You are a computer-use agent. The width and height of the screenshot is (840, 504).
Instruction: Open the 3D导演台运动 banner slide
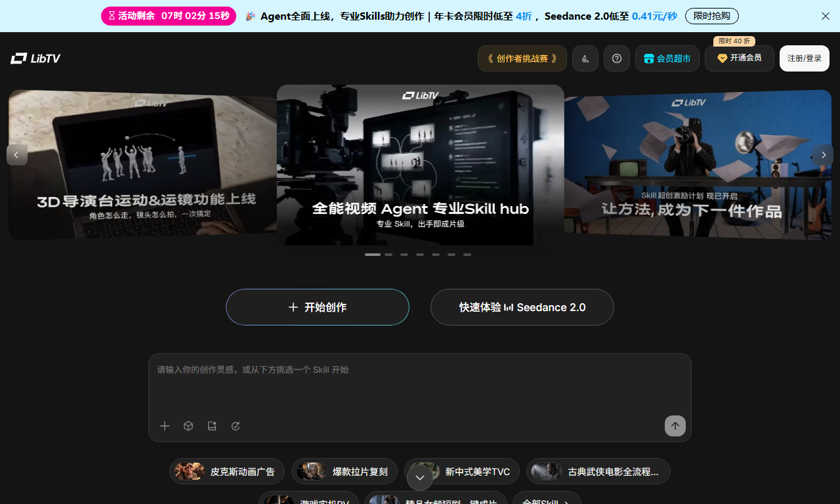(x=142, y=165)
